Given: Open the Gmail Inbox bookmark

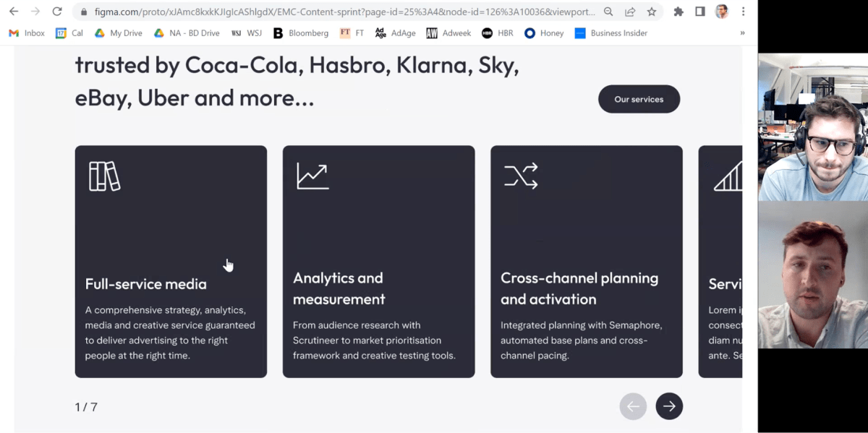Looking at the screenshot, I should (x=27, y=33).
